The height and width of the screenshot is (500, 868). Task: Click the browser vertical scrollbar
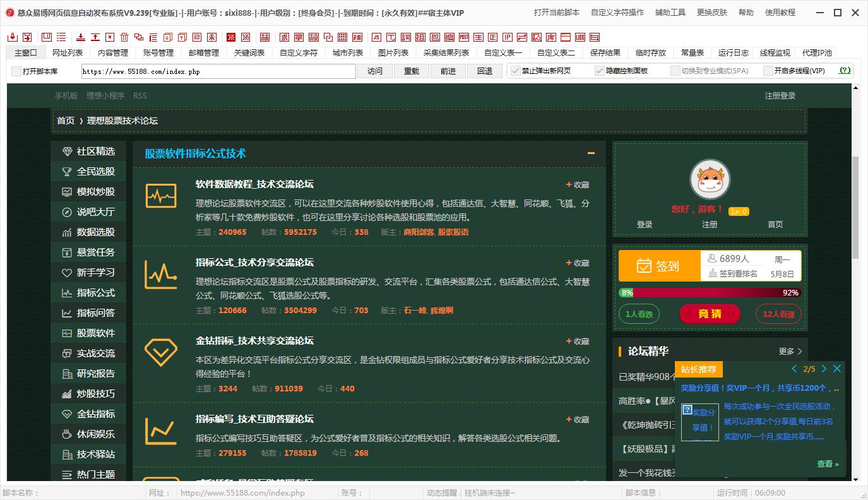point(855,208)
